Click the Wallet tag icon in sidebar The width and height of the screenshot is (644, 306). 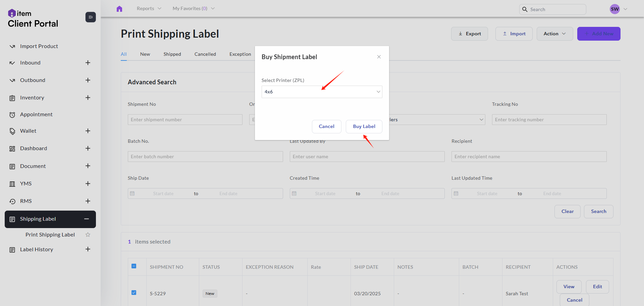(x=12, y=131)
